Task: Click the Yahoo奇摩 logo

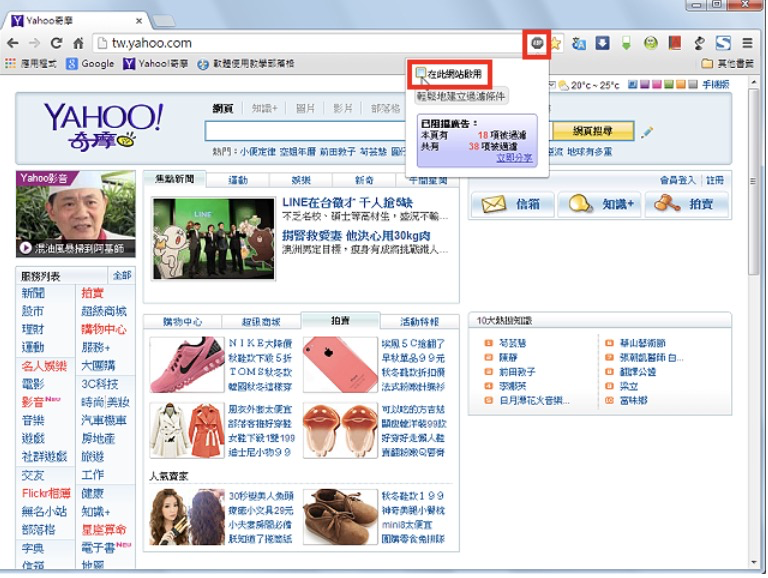Action: [x=103, y=125]
